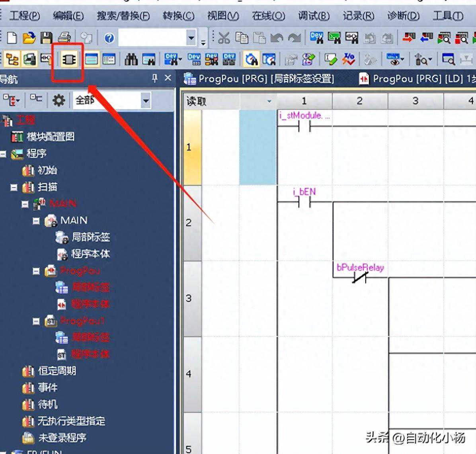Click the Print icon in the toolbar
This screenshot has height=454, width=476.
(64, 38)
